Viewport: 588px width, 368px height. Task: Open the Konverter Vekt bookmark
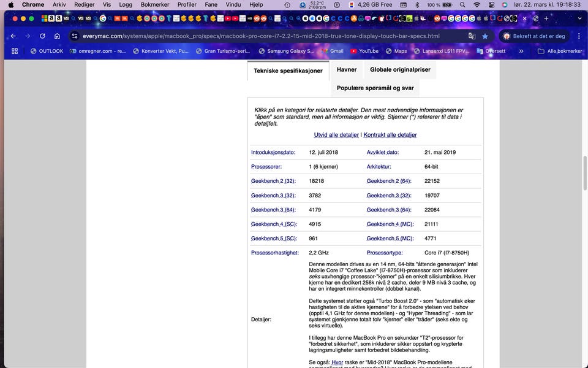[x=161, y=51]
